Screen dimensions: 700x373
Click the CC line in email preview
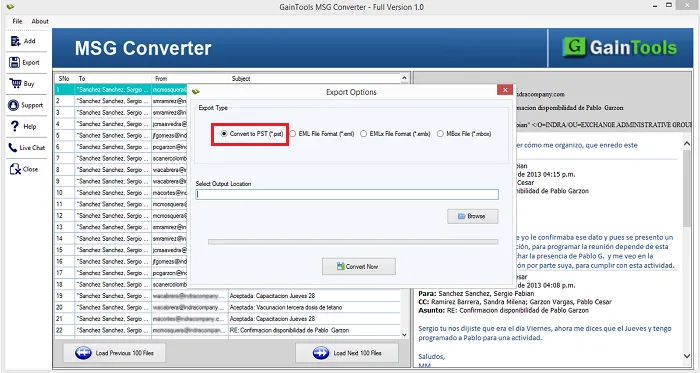point(515,302)
